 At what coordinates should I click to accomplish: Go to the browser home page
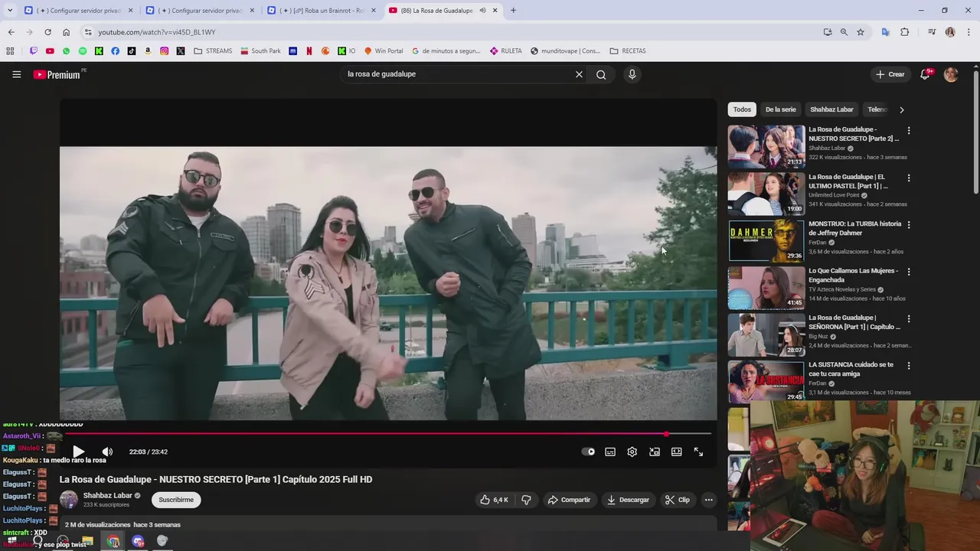pyautogui.click(x=66, y=32)
